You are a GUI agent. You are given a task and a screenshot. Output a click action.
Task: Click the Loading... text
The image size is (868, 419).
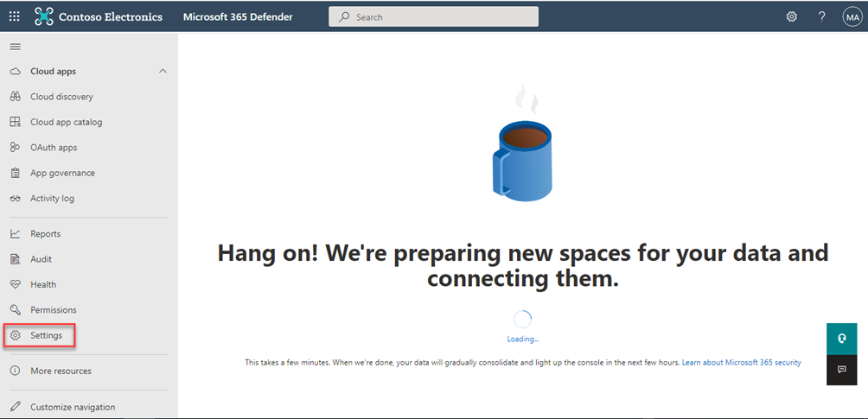click(x=522, y=339)
